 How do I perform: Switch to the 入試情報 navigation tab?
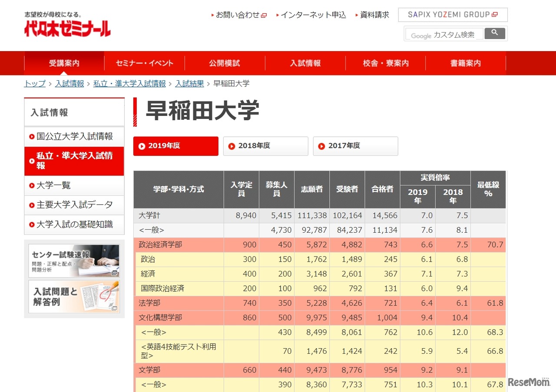pyautogui.click(x=305, y=63)
